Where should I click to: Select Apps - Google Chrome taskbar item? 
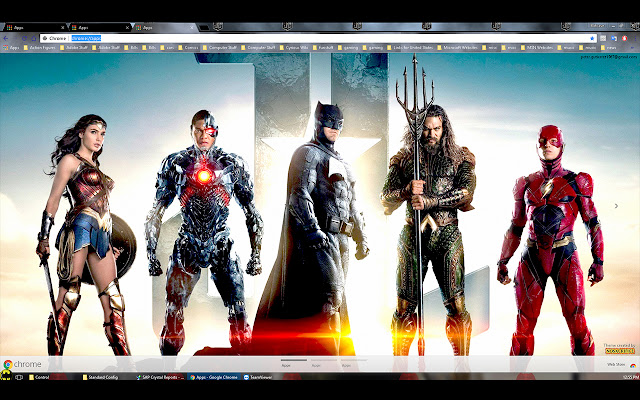pos(213,377)
